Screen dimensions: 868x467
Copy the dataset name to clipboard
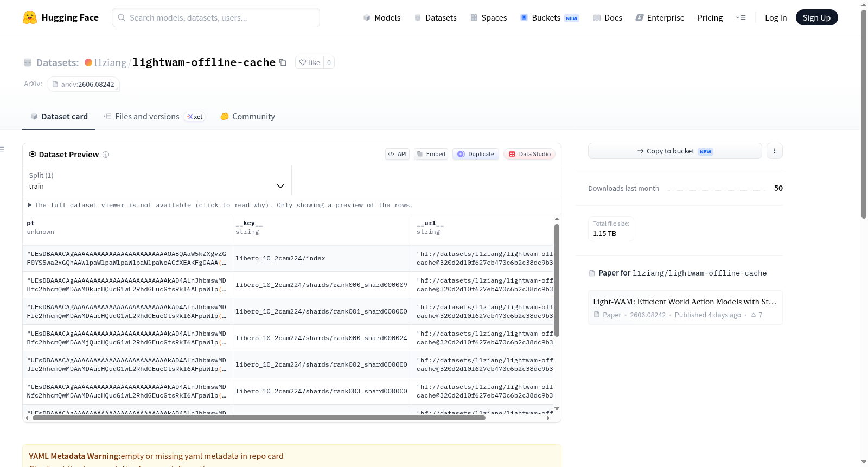pos(283,62)
